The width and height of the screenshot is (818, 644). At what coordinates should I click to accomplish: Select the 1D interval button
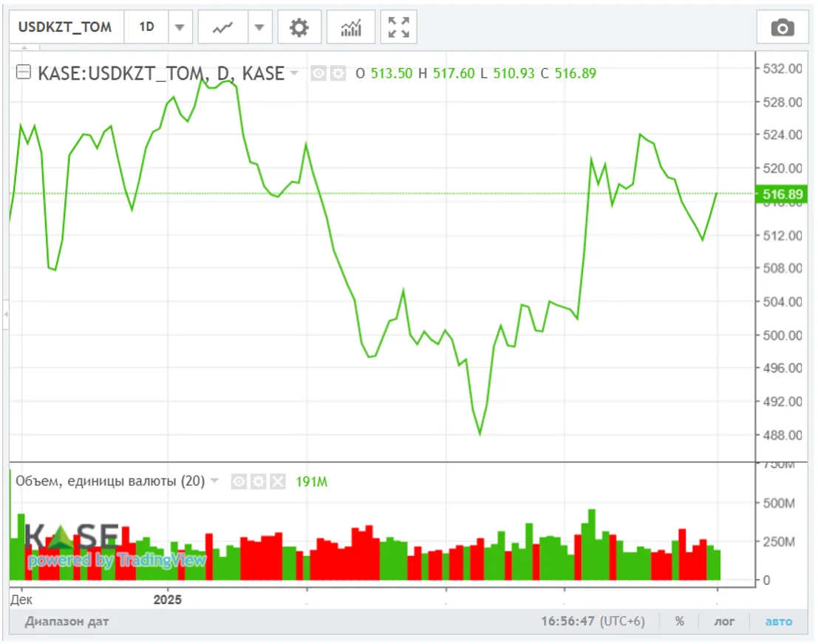[146, 27]
